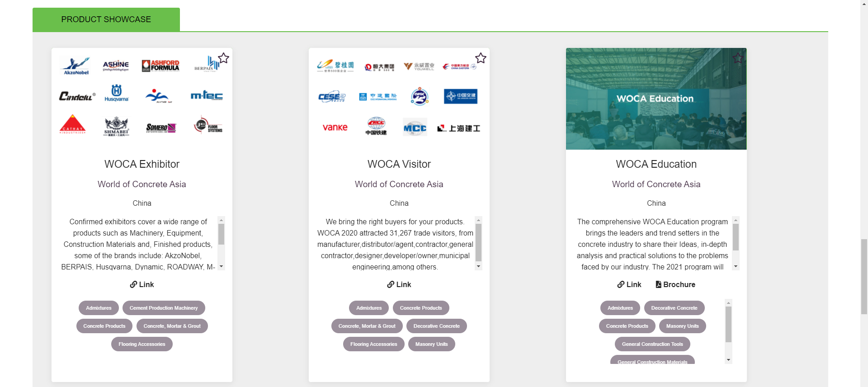Select Flooring Accessories tag in Visitor card
The width and height of the screenshot is (868, 387).
pos(374,344)
